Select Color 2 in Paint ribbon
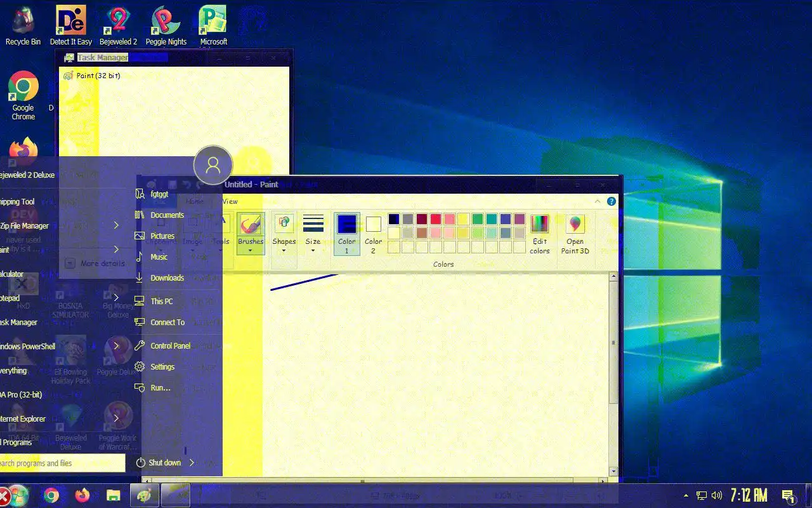 pos(373,234)
